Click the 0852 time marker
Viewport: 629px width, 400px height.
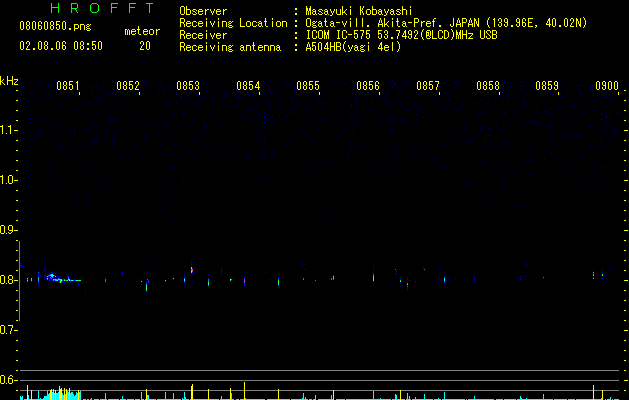coord(128,85)
